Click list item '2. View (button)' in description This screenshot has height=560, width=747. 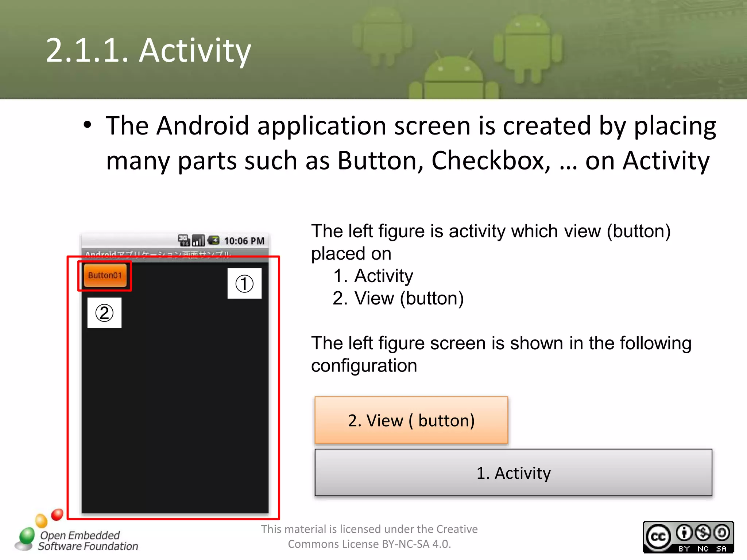point(398,298)
